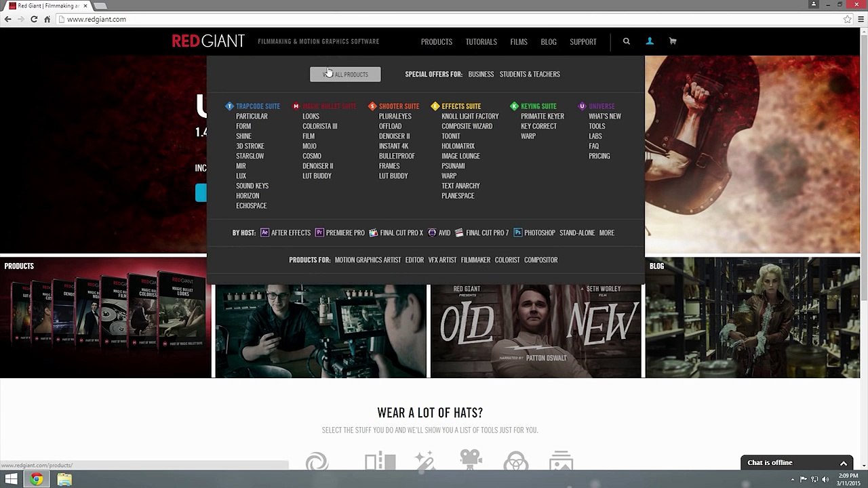Open the Films menu item
This screenshot has width=868, height=488.
(x=519, y=42)
